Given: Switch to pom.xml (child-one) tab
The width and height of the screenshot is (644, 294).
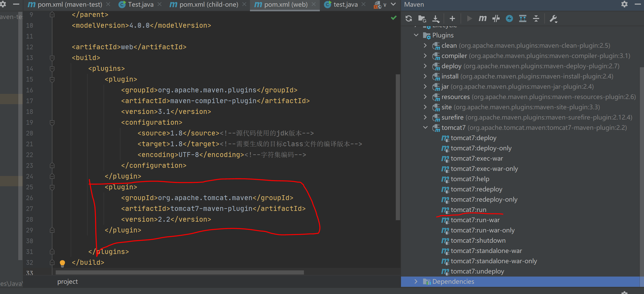Looking at the screenshot, I should pyautogui.click(x=208, y=5).
